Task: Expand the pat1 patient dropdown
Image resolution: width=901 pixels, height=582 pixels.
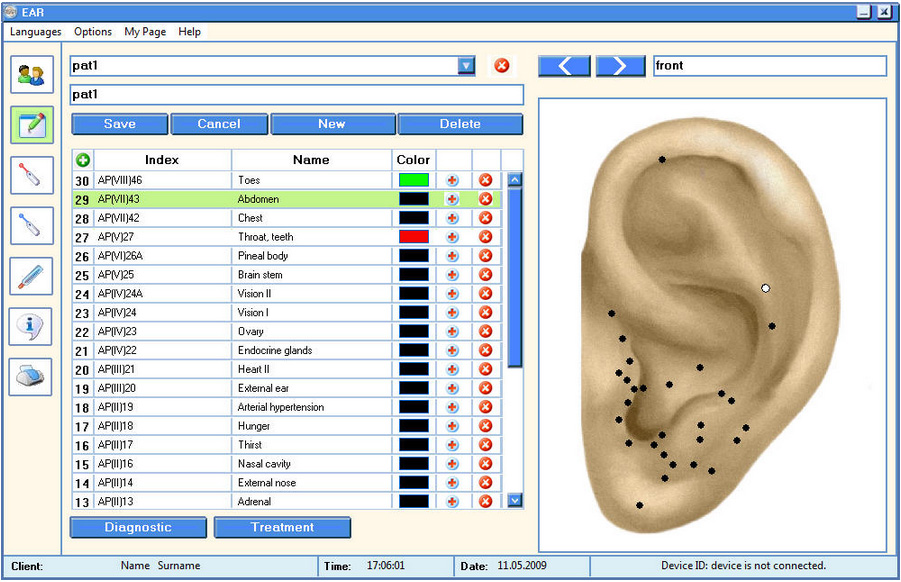Action: pos(466,66)
